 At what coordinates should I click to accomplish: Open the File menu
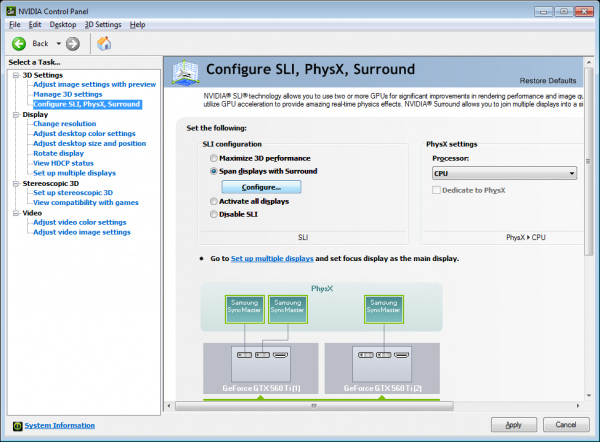click(x=15, y=25)
